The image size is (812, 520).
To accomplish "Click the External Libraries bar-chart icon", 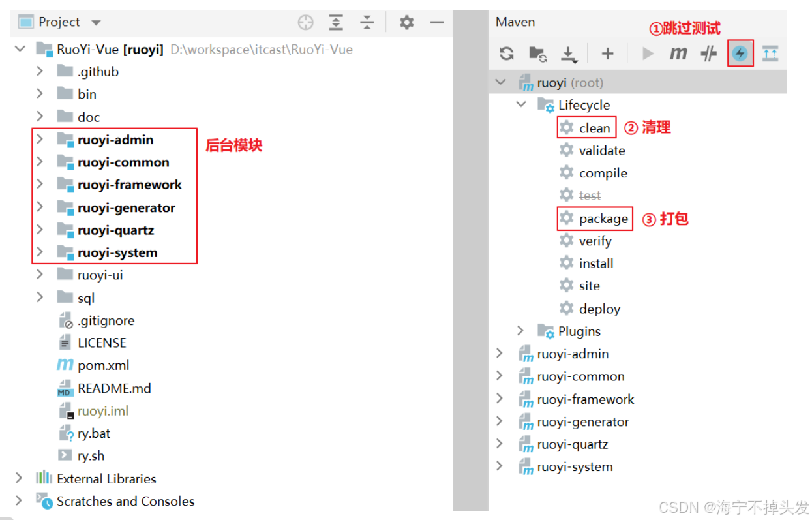I will pos(44,478).
